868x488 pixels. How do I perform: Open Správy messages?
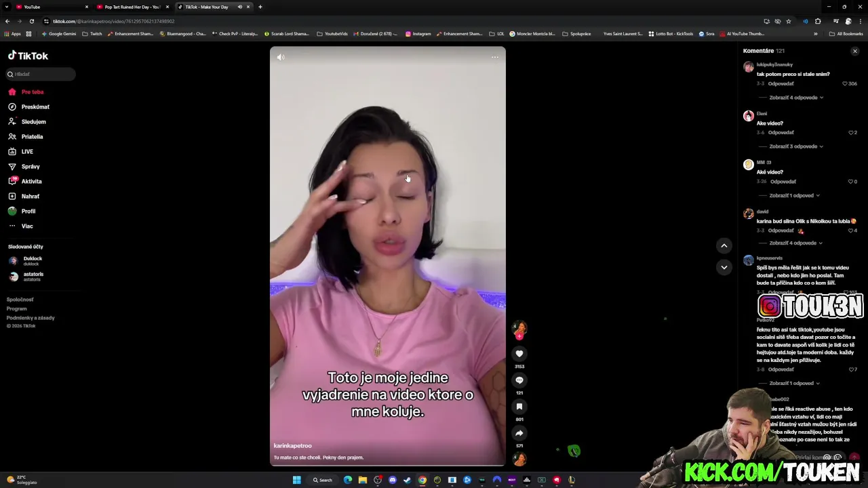[31, 166]
